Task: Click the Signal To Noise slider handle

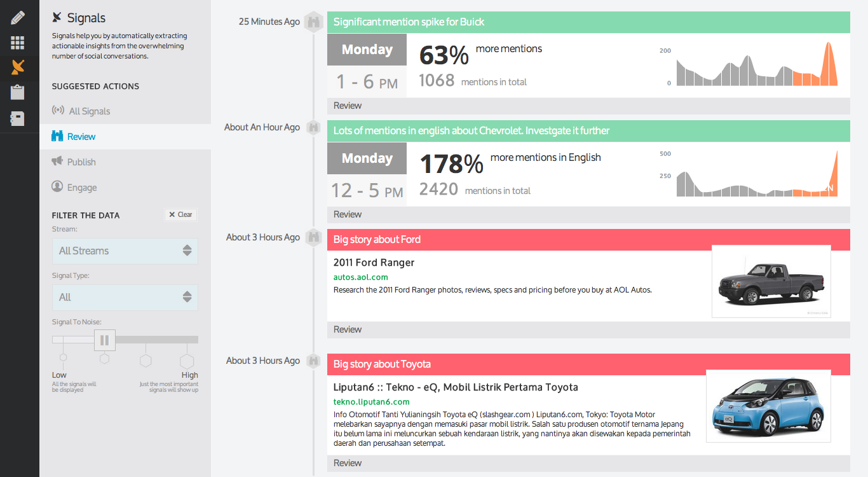Action: pyautogui.click(x=105, y=340)
